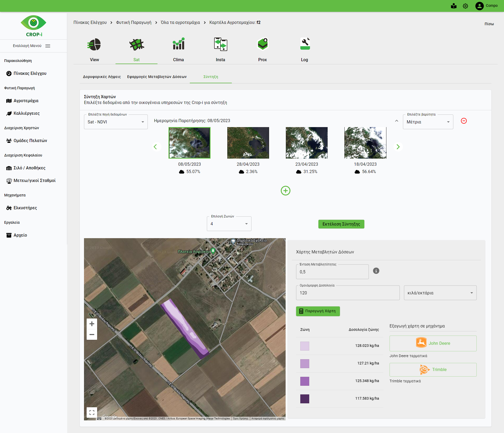
Task: Open the zone selection dropdown
Action: 229,224
